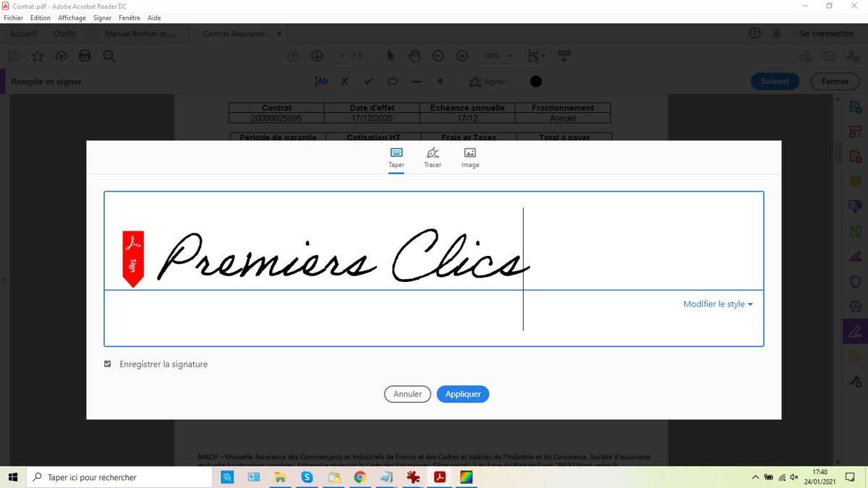The image size is (868, 488).
Task: Click the send by email envelope icon
Action: (829, 56)
